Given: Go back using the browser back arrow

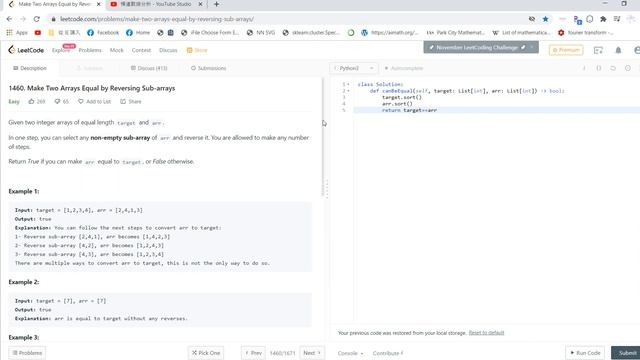Looking at the screenshot, I should point(9,19).
